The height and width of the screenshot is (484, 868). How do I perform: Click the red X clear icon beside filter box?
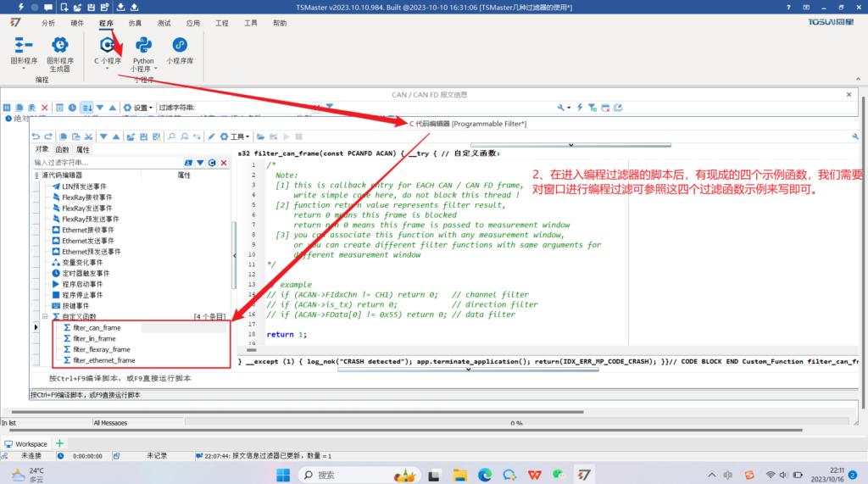point(224,163)
